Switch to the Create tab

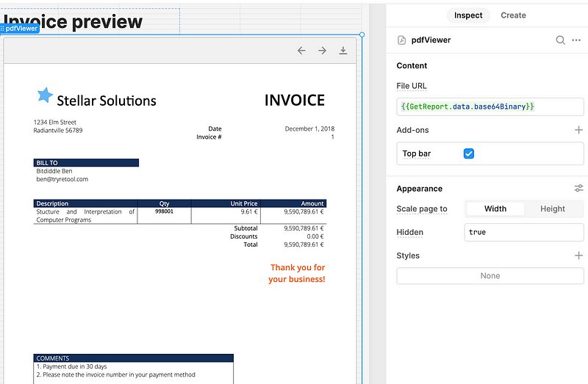pos(513,15)
